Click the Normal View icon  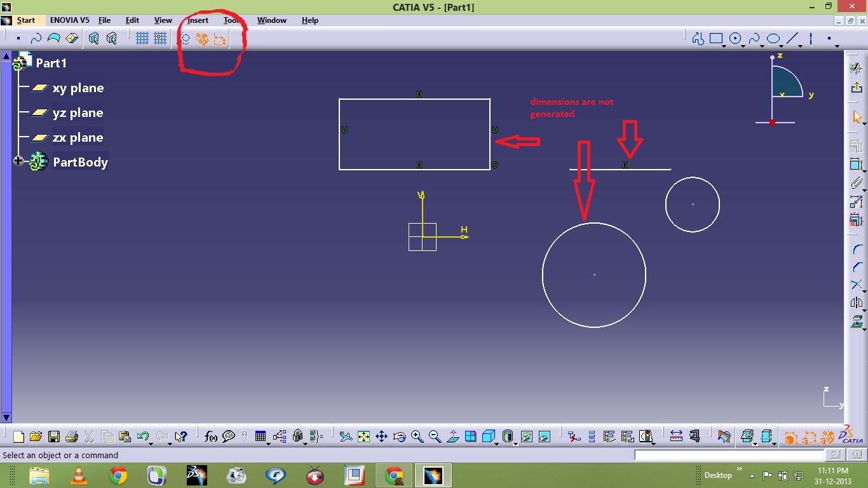click(452, 437)
